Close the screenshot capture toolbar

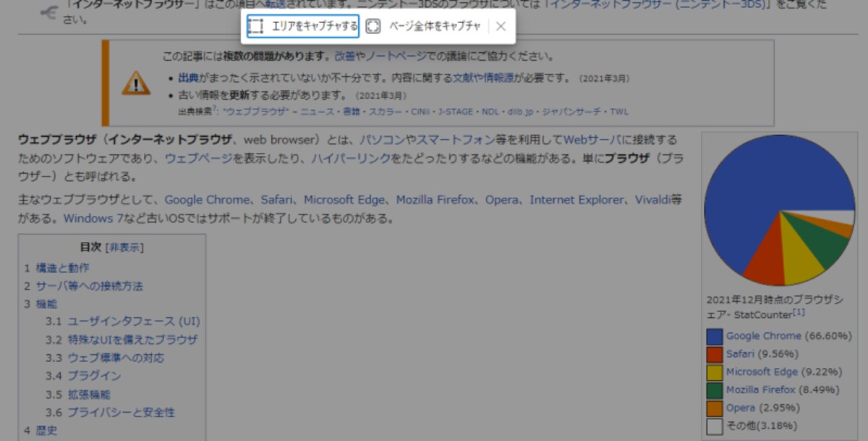pyautogui.click(x=501, y=27)
